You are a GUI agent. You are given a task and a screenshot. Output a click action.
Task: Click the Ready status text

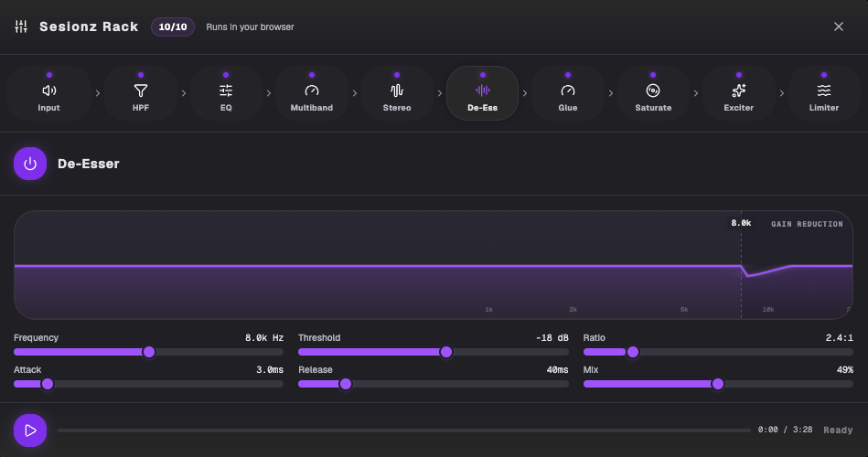838,430
